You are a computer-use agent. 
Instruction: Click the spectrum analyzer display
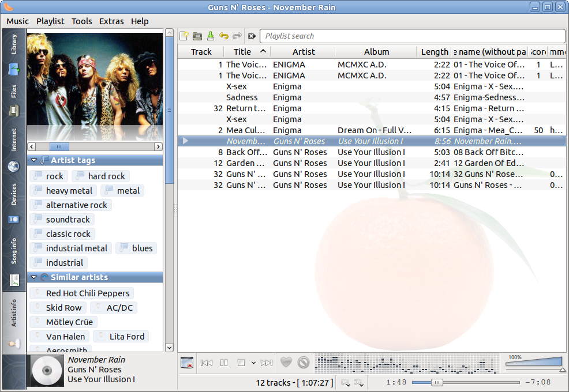click(x=407, y=363)
